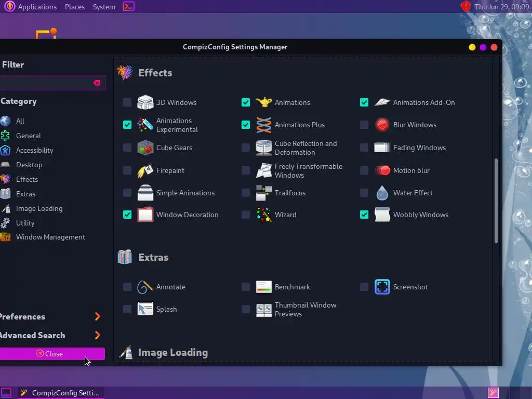The image size is (532, 399).
Task: Enable the Water Effect checkbox
Action: click(364, 193)
